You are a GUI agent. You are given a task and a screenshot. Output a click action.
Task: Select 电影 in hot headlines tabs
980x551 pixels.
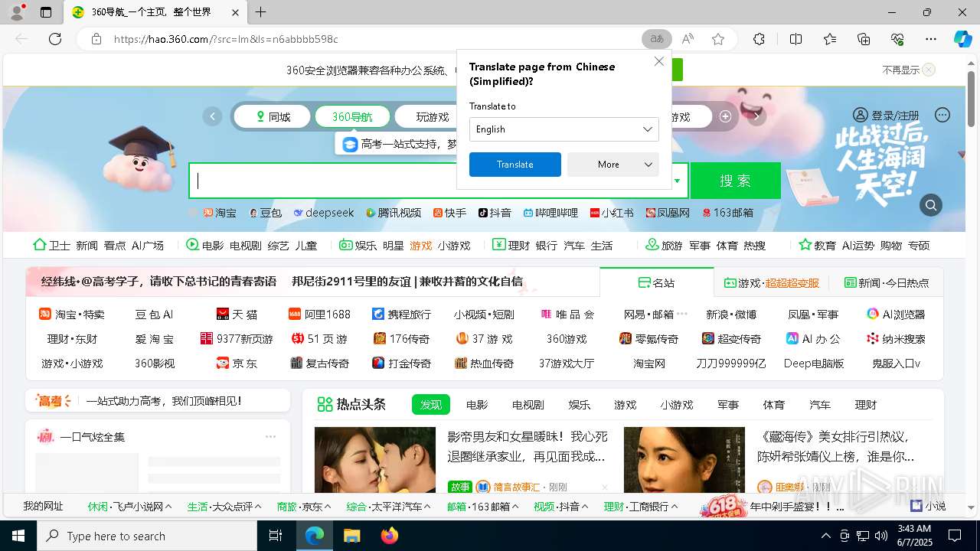pos(477,405)
